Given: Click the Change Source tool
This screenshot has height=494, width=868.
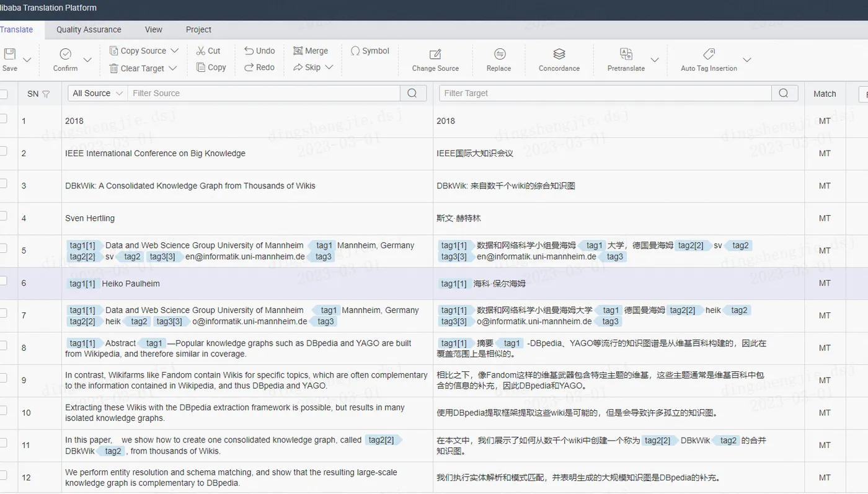Looking at the screenshot, I should click(435, 60).
